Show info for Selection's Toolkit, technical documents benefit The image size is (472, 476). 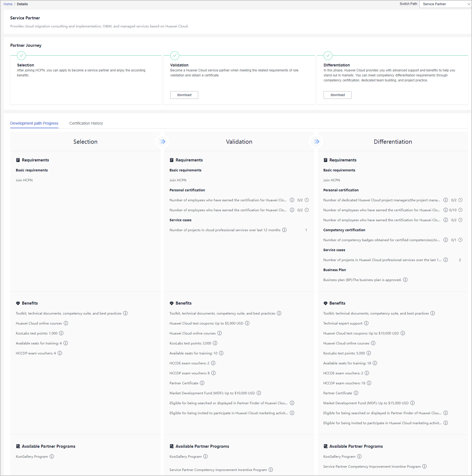125,313
